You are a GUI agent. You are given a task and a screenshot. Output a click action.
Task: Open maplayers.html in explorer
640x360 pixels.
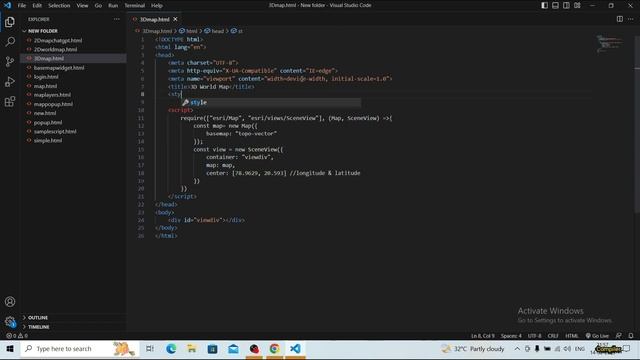(x=52, y=95)
